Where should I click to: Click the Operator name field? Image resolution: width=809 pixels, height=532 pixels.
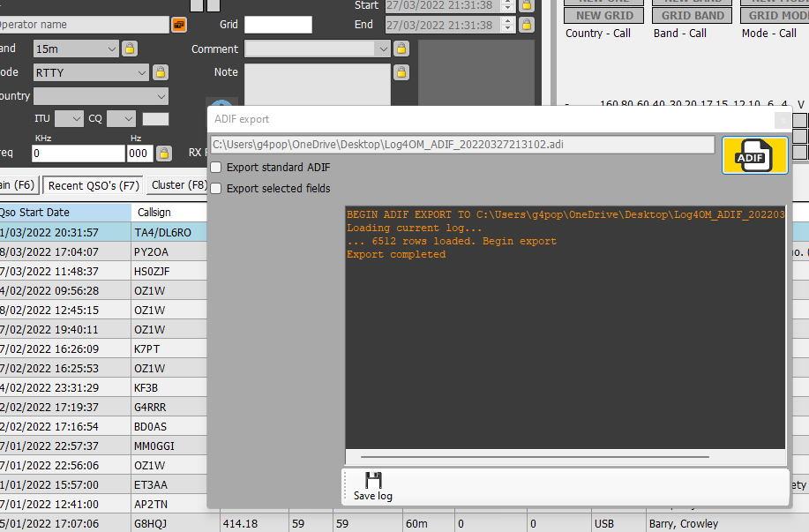(85, 25)
